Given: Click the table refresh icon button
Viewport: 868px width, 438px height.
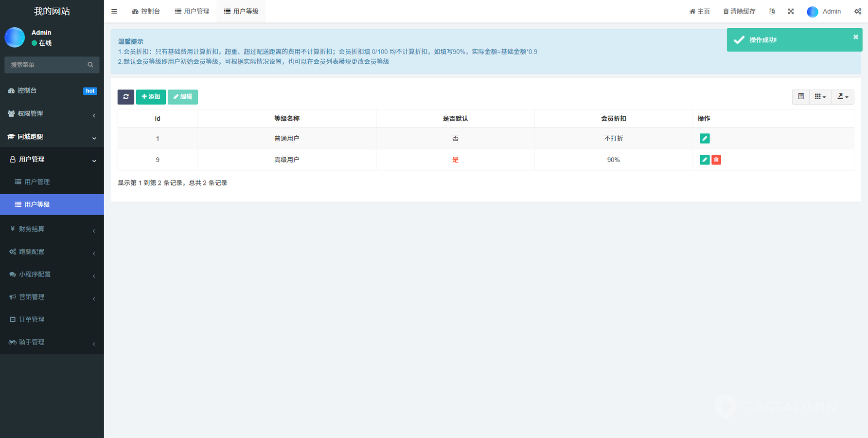Looking at the screenshot, I should 125,97.
